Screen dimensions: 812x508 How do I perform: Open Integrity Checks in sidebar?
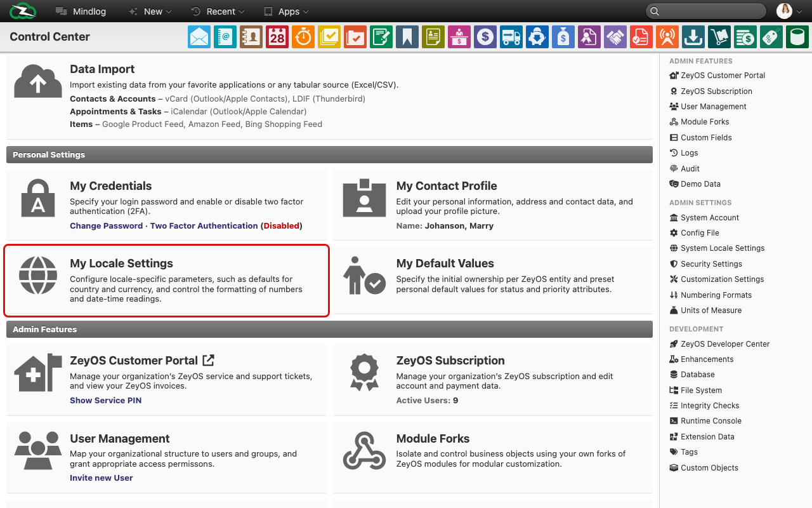tap(704, 406)
